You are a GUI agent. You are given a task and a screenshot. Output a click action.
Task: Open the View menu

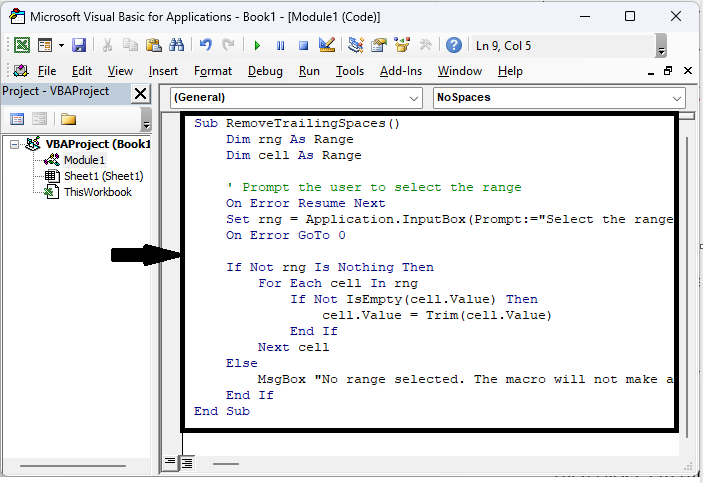point(120,71)
